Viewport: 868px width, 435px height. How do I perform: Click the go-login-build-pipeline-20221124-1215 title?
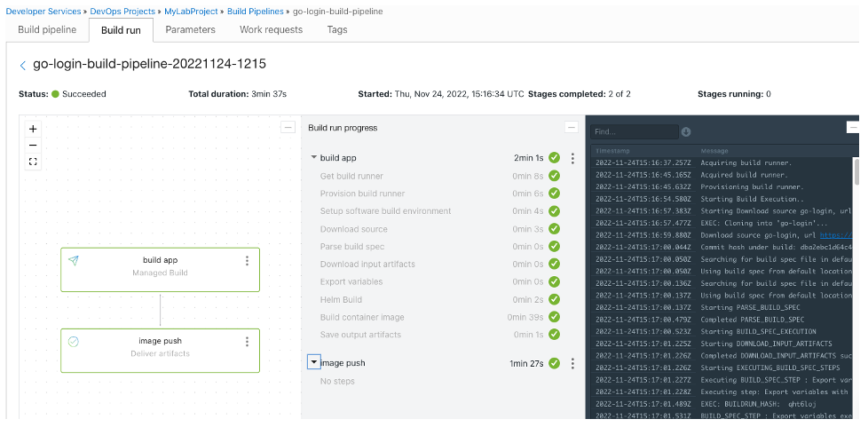click(x=149, y=64)
